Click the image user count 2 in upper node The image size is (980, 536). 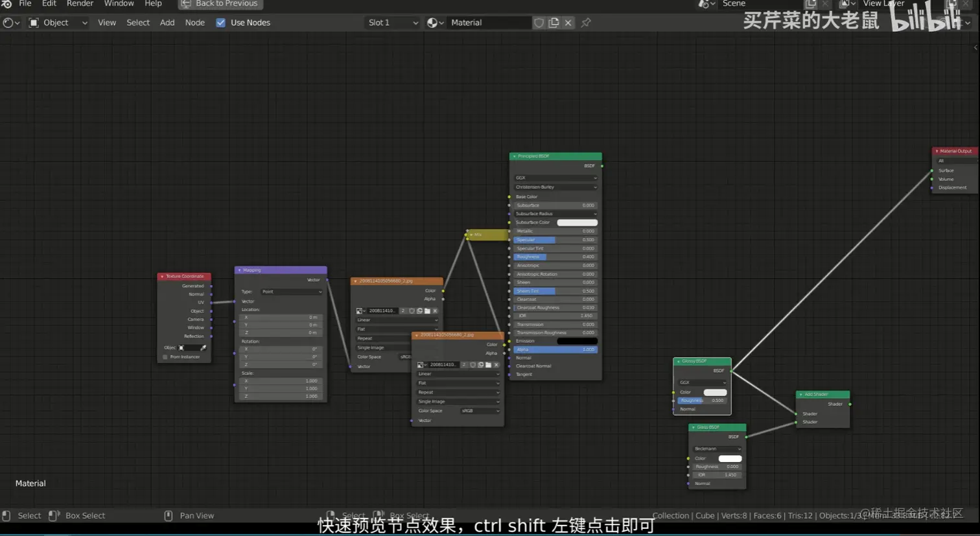[x=403, y=311]
